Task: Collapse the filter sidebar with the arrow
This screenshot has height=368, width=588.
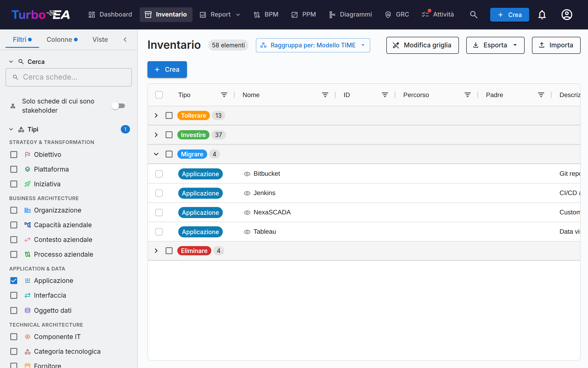Action: tap(125, 40)
